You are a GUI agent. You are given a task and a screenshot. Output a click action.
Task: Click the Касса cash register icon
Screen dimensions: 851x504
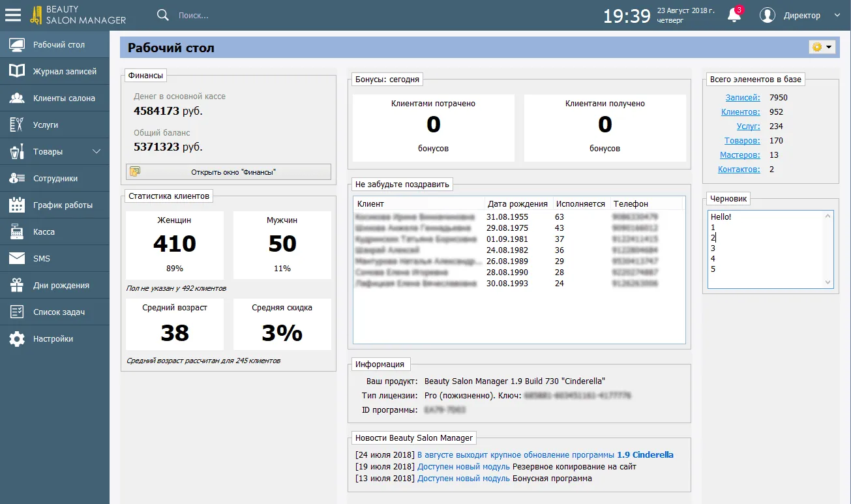pos(17,231)
